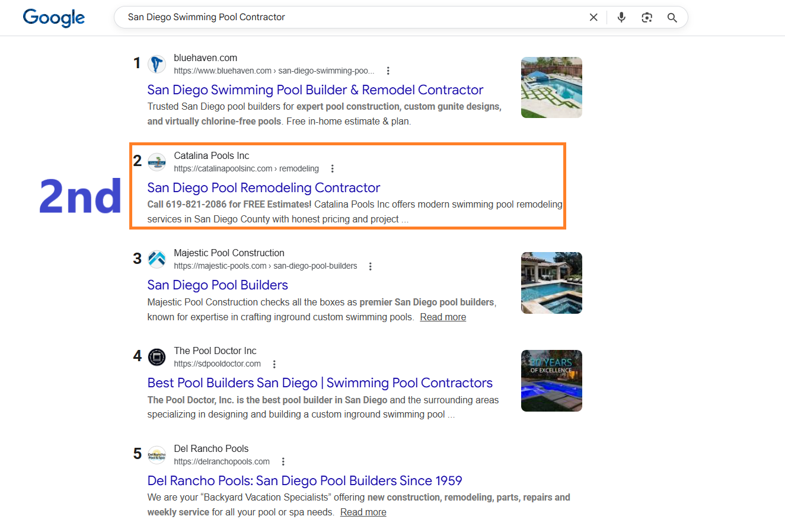The height and width of the screenshot is (532, 785).
Task: Open 'San Diego Swimming Pool Builder & Remodel Contractor' link
Action: (315, 90)
